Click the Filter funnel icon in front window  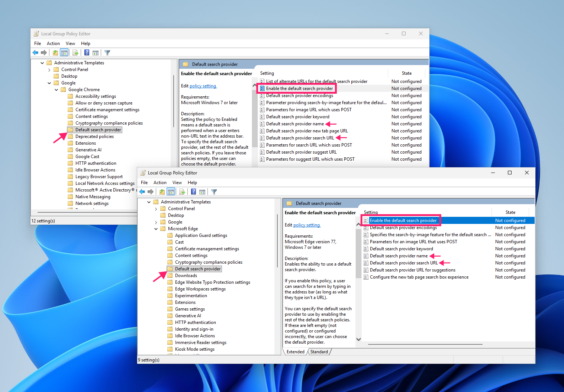(214, 192)
